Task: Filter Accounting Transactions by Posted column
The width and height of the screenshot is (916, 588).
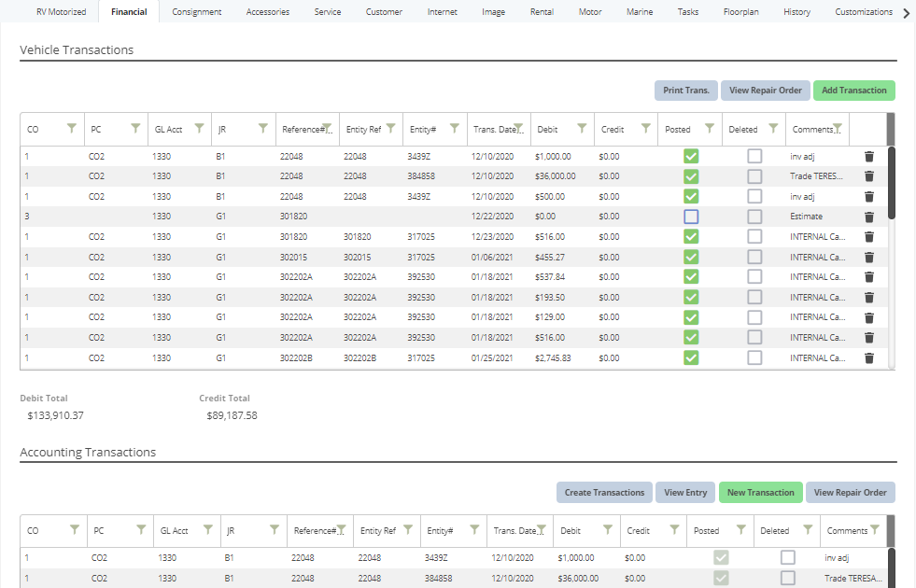Action: [740, 529]
